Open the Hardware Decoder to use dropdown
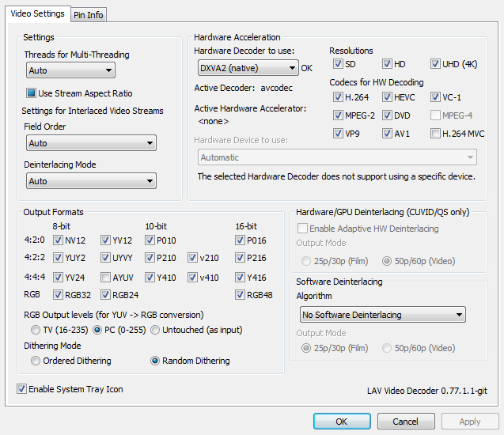The height and width of the screenshot is (435, 504). (246, 68)
